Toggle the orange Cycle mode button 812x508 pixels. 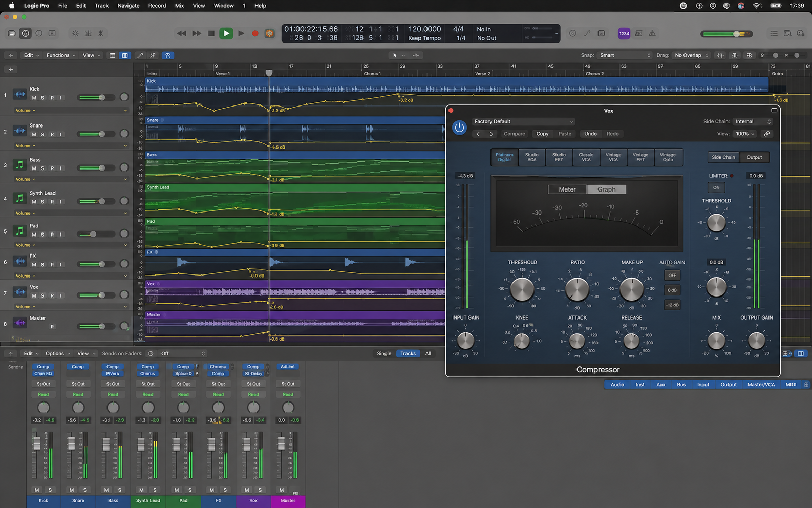click(x=269, y=33)
